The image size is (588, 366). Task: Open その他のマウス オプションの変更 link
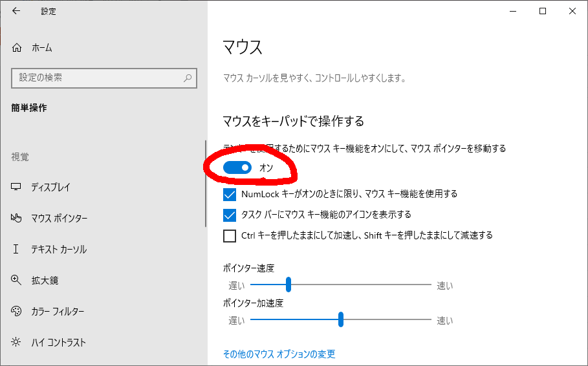click(x=279, y=354)
